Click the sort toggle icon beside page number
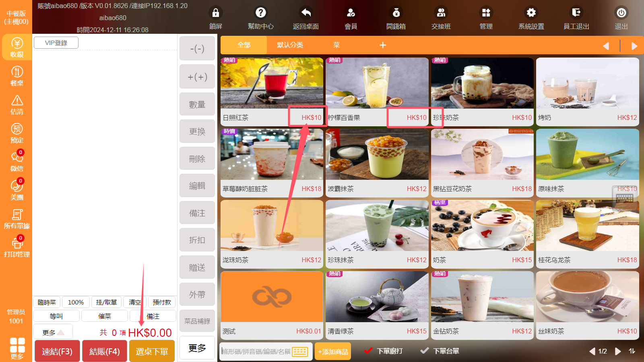Image resolution: width=644 pixels, height=362 pixels. (x=632, y=351)
